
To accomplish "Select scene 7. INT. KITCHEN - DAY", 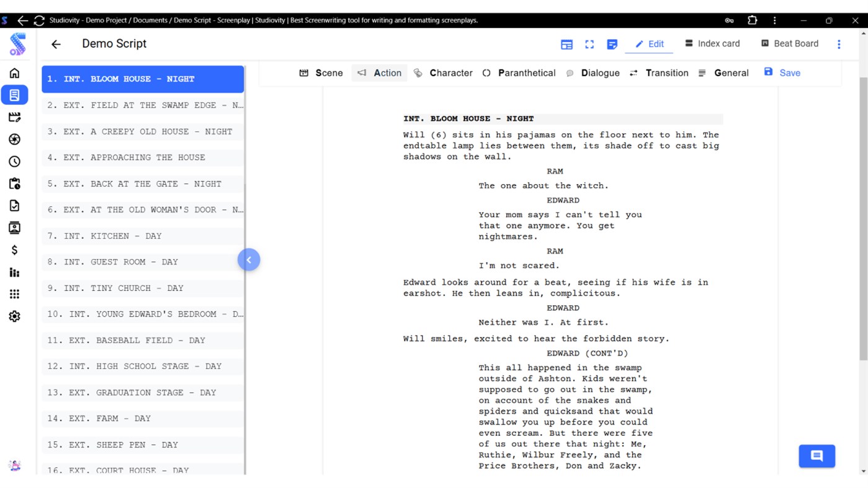I will point(143,236).
